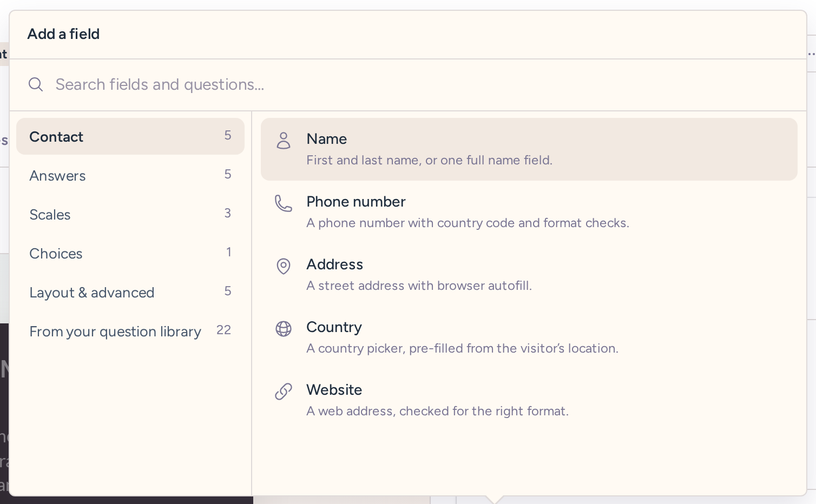Open the Choices category
This screenshot has height=504, width=816.
pyautogui.click(x=130, y=253)
